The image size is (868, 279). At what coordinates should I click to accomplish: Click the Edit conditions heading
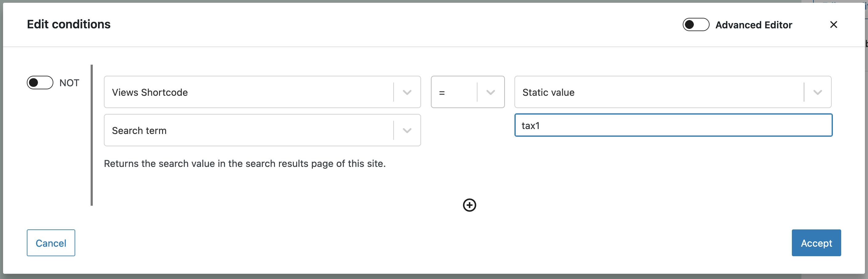(69, 24)
